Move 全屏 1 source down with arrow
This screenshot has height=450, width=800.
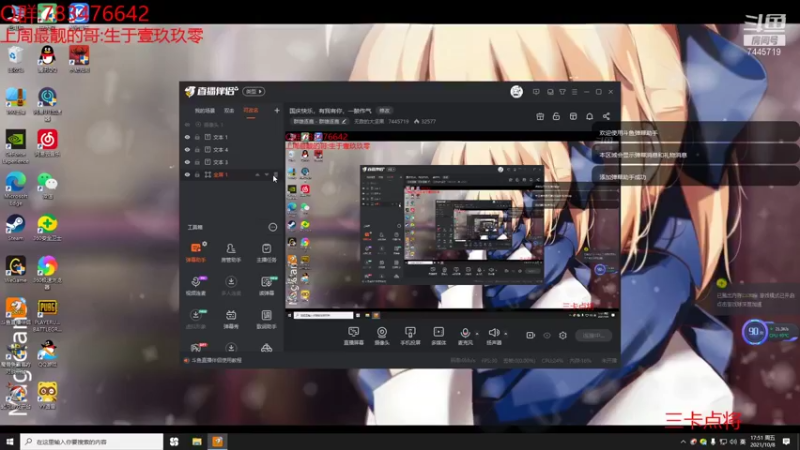point(266,174)
